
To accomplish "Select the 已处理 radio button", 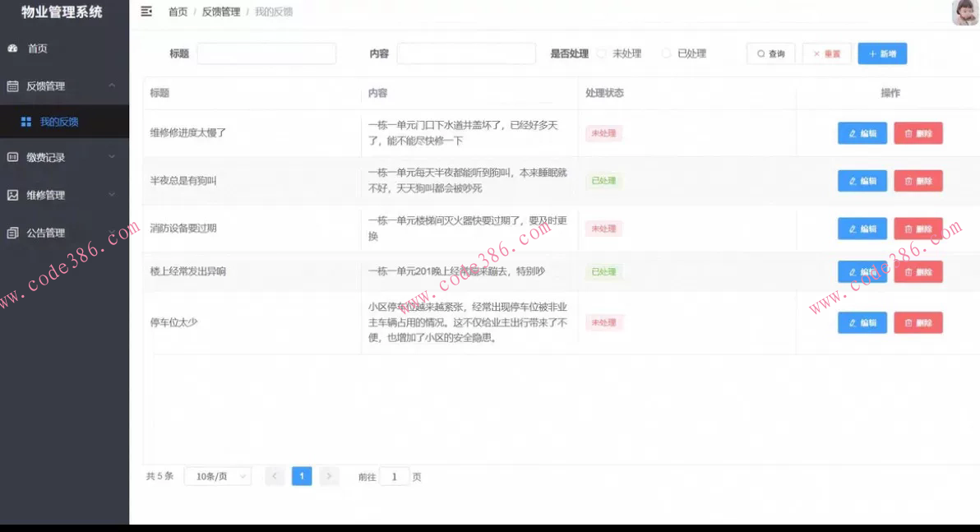I will click(667, 53).
